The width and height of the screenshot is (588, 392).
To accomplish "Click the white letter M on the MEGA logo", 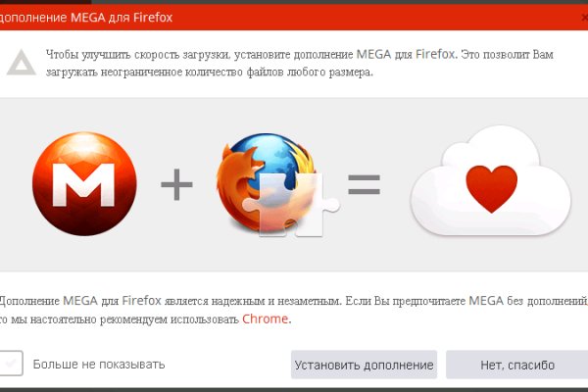I will point(83,184).
